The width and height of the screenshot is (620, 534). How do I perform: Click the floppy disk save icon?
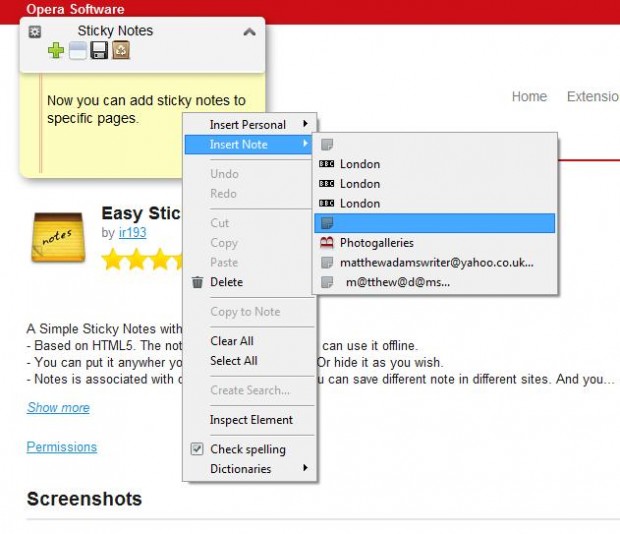coord(99,51)
